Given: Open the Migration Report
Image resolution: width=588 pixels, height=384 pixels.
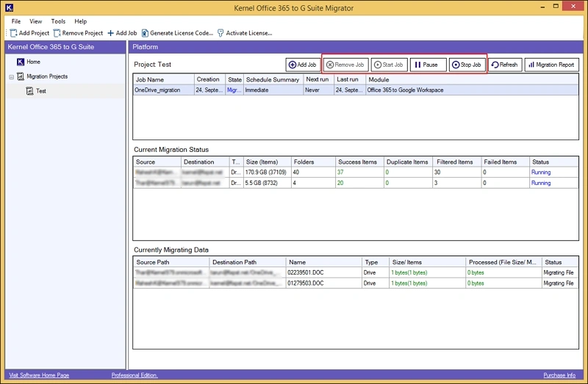Looking at the screenshot, I should click(552, 65).
